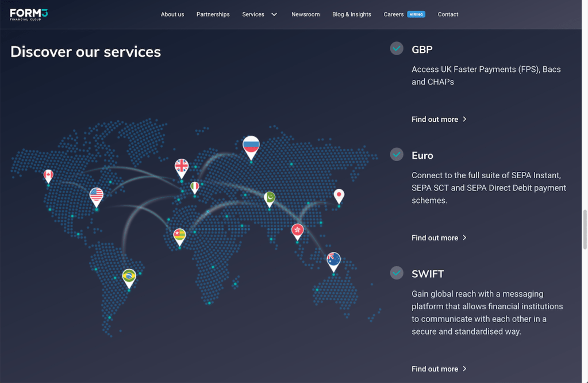Select the Hong Kong flag pin
The image size is (588, 383).
tap(297, 231)
